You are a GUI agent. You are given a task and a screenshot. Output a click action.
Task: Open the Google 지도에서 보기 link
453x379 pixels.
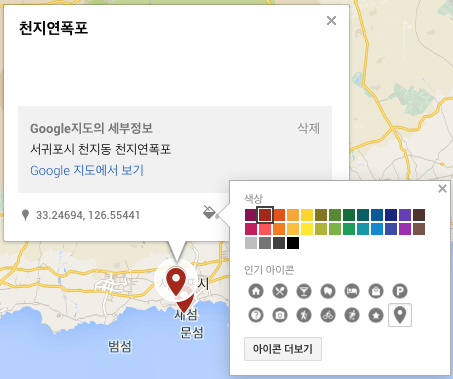[x=87, y=170]
